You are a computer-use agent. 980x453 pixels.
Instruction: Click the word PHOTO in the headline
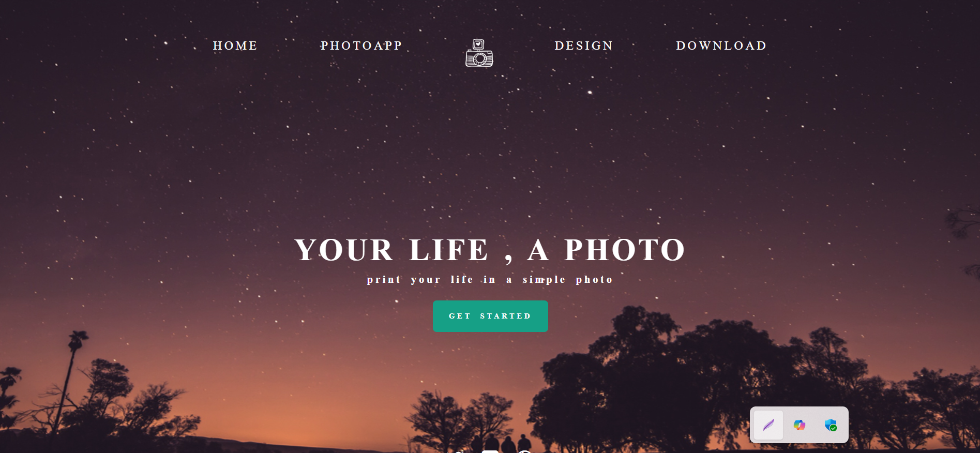[x=625, y=250]
